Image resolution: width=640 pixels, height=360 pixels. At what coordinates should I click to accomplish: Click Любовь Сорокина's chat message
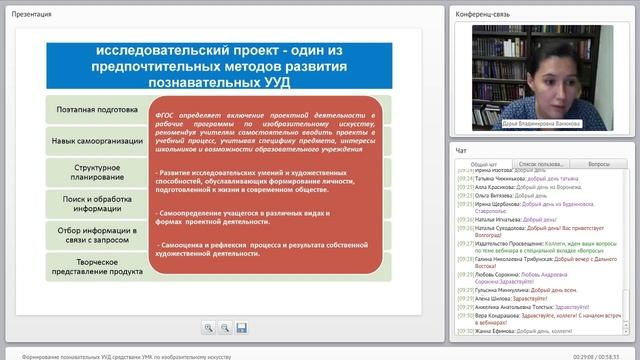click(513, 278)
